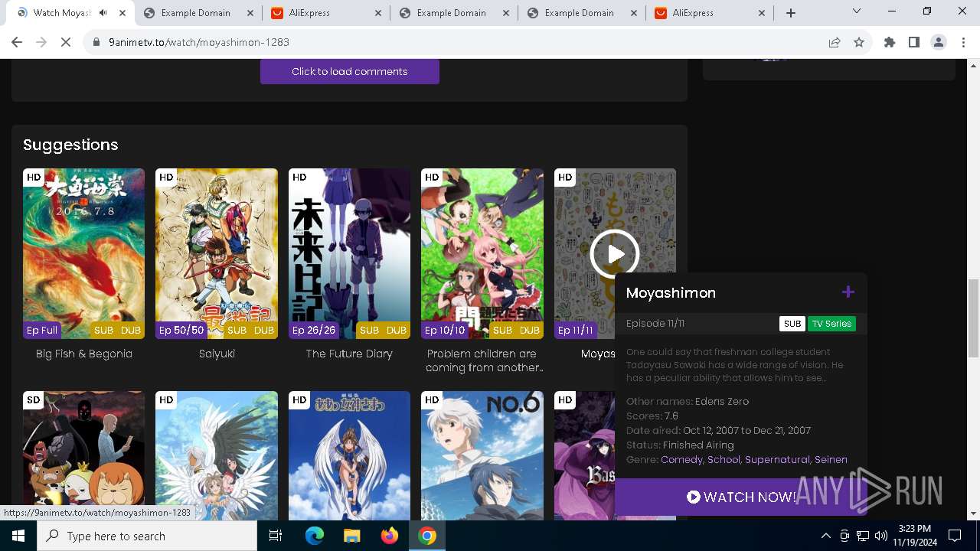
Task: Open the School genre link
Action: (724, 459)
